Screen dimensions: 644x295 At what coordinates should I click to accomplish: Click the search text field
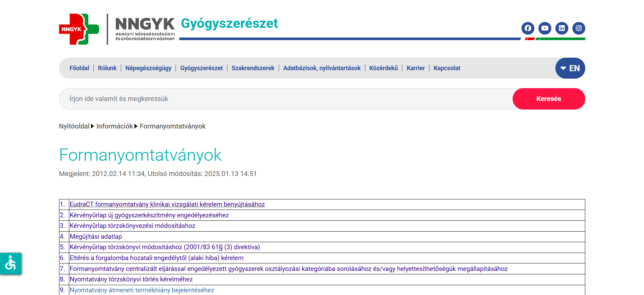pos(286,99)
